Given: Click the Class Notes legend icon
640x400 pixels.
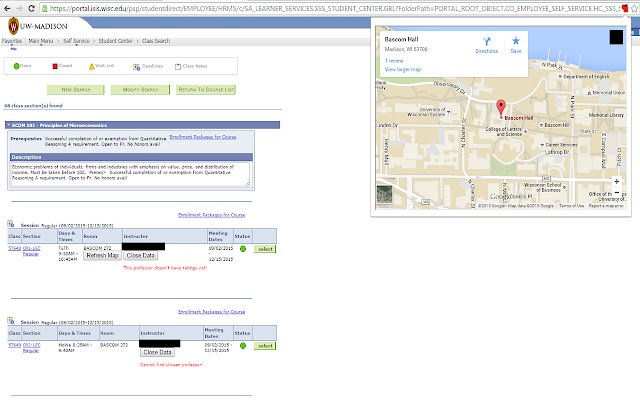Looking at the screenshot, I should point(178,67).
